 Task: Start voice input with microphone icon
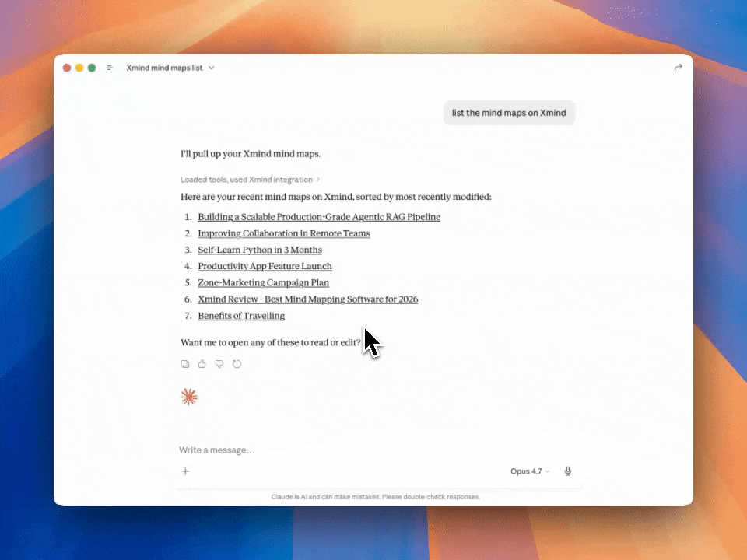pos(568,471)
